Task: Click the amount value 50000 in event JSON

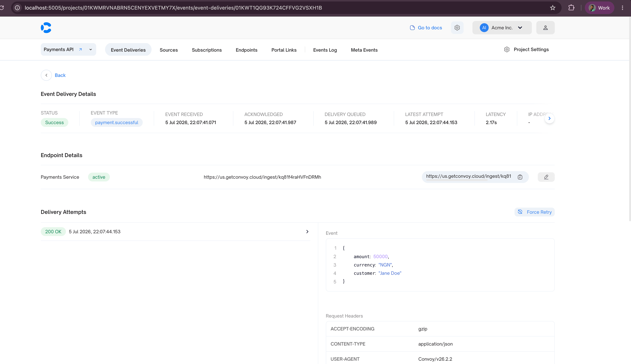Action: [380, 256]
